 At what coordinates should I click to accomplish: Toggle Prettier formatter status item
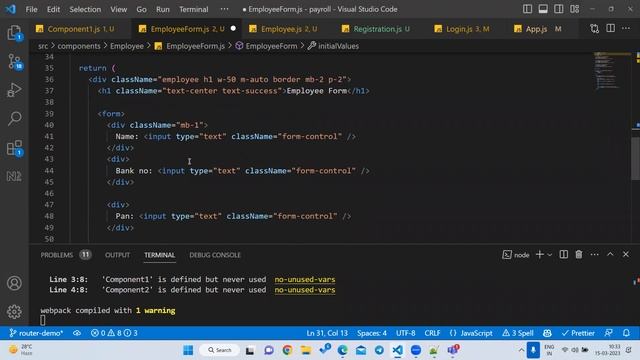click(578, 333)
